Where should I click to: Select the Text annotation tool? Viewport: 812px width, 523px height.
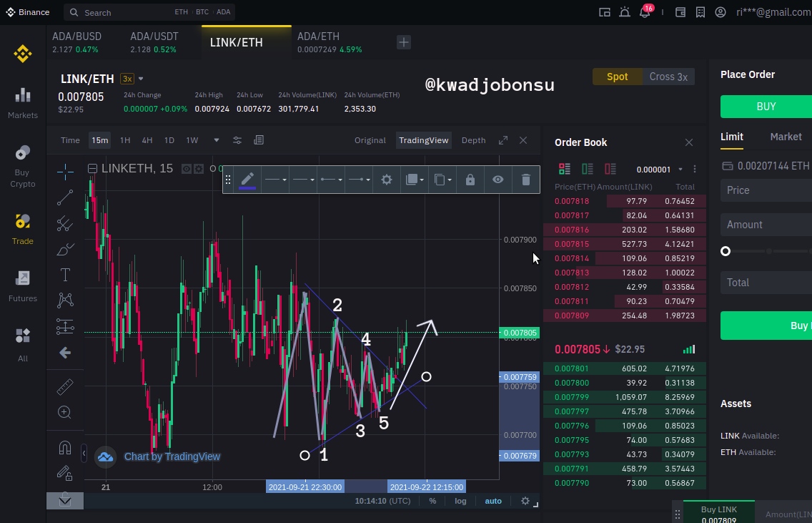click(65, 275)
